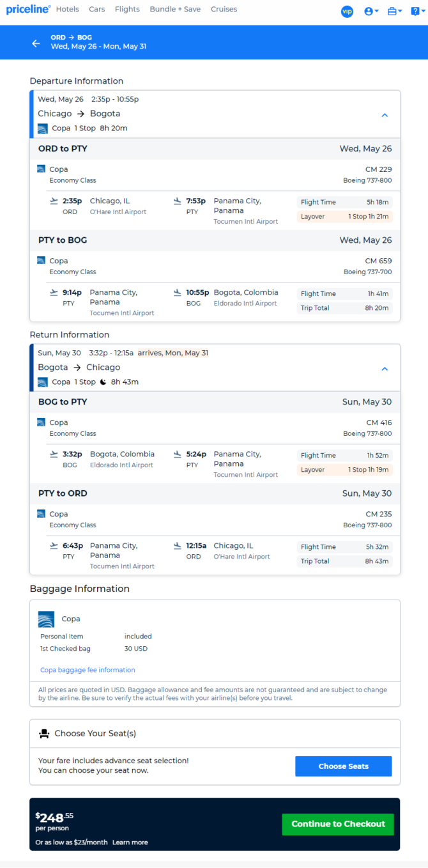428x868 pixels.
Task: Open the Hotels tab
Action: tap(68, 10)
